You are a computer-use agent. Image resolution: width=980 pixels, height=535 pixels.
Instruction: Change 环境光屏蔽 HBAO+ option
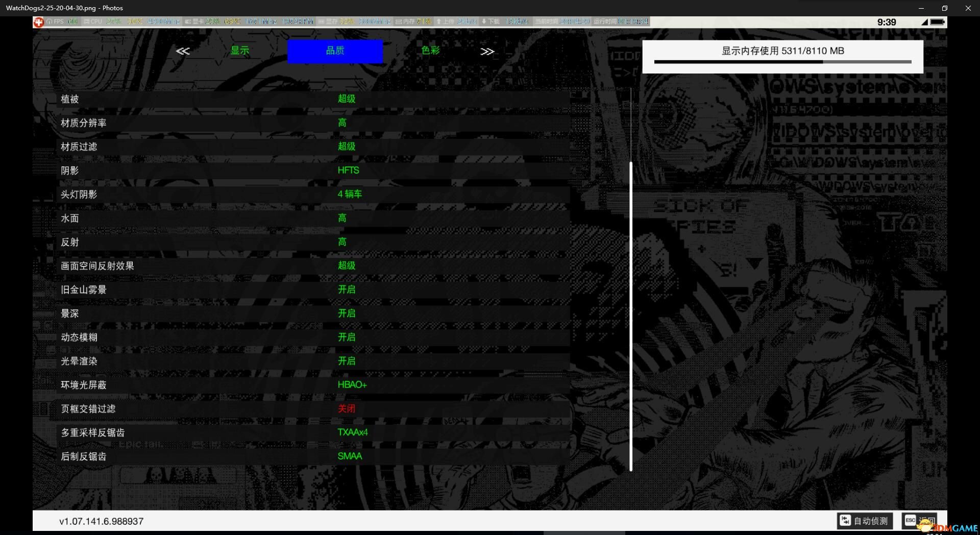point(352,385)
